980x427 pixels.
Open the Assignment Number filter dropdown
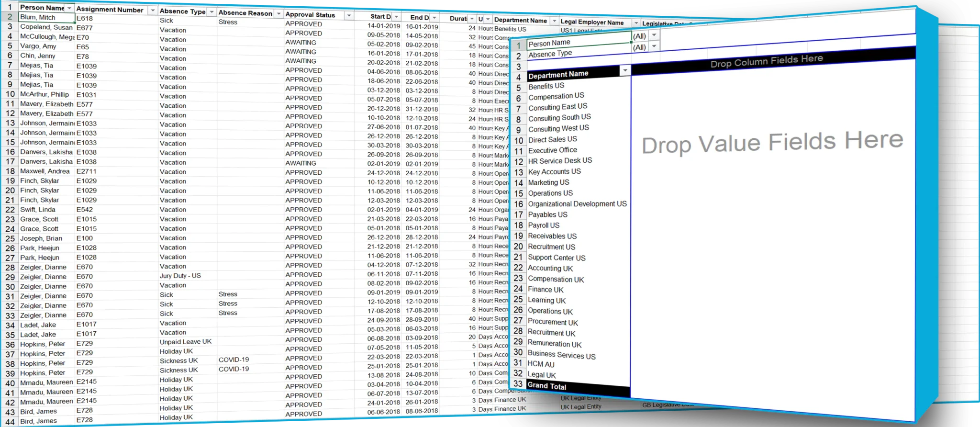point(152,10)
